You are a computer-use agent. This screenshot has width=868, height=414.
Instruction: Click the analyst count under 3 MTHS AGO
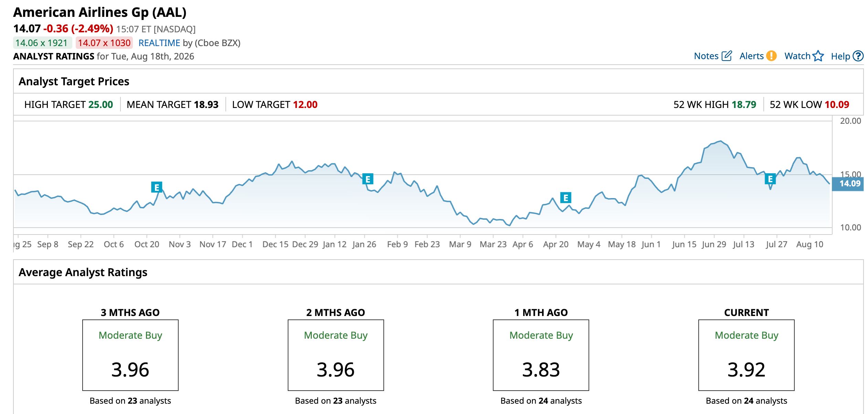pos(130,401)
